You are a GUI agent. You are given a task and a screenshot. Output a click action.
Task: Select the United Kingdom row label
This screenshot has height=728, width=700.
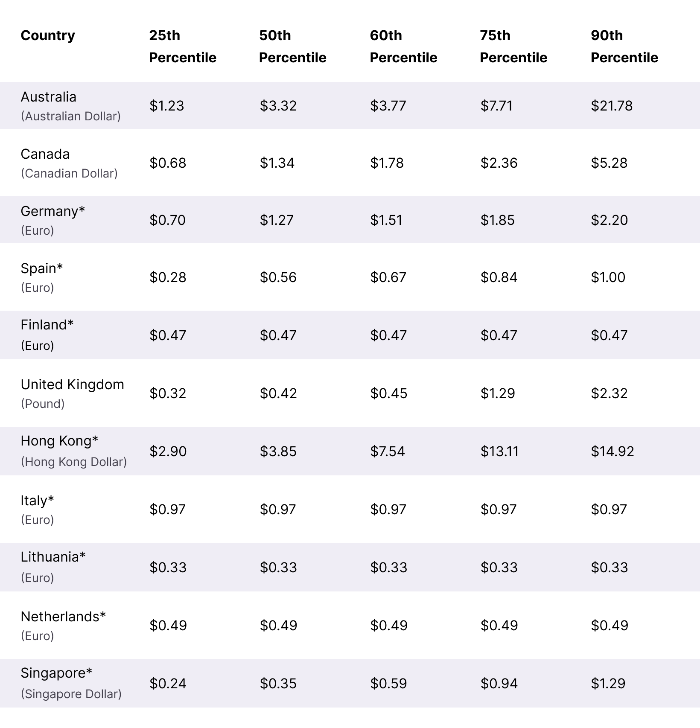coord(73,384)
